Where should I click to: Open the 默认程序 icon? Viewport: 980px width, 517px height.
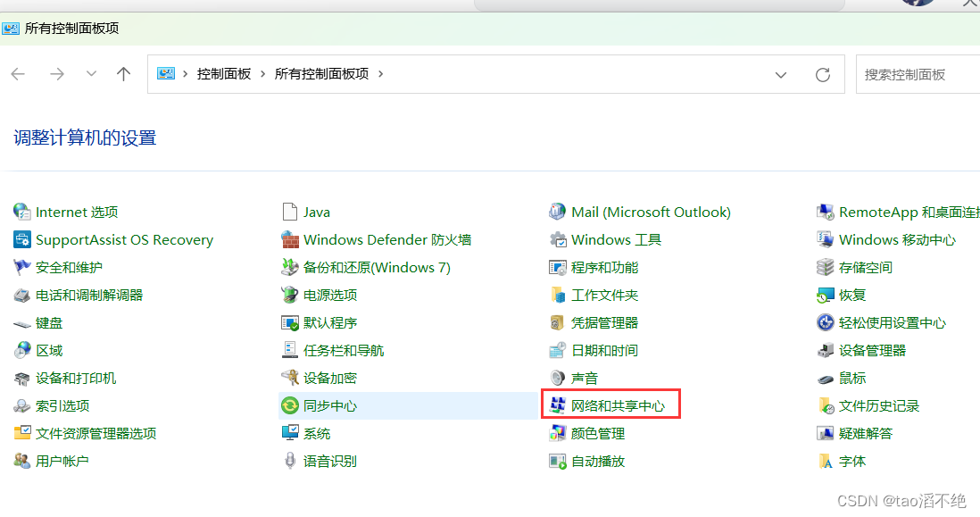(x=289, y=322)
